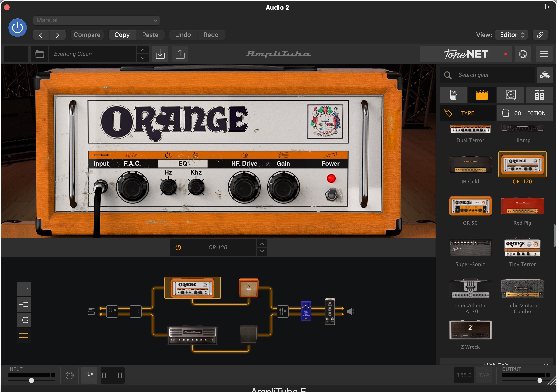The height and width of the screenshot is (392, 557).
Task: Click the tuner block in signal chain
Action: pyautogui.click(x=112, y=311)
